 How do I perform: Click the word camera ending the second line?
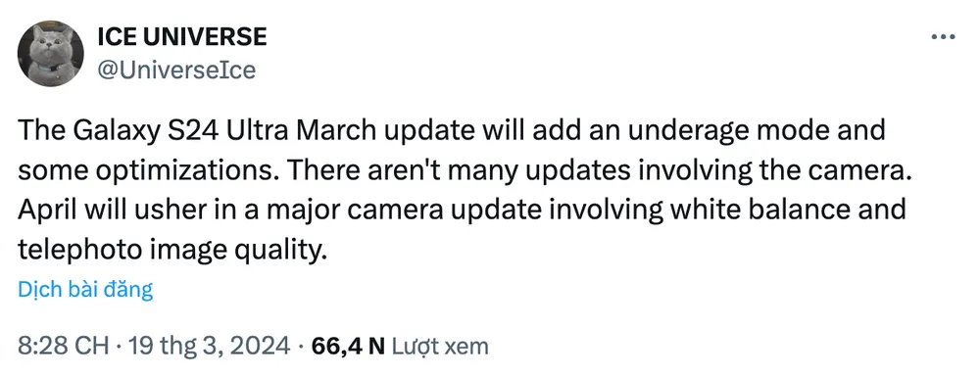860,169
